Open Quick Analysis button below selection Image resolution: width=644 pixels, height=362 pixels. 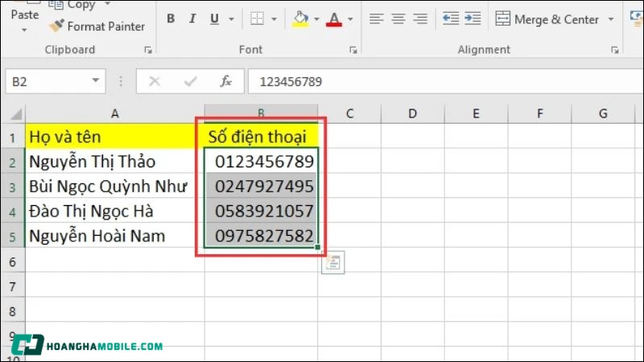tap(333, 262)
